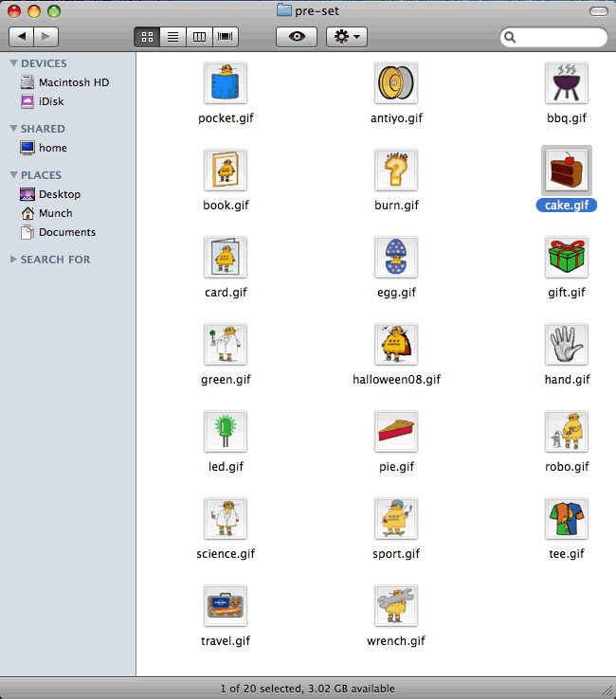The width and height of the screenshot is (616, 699).
Task: Select the shared home computer
Action: [x=44, y=148]
